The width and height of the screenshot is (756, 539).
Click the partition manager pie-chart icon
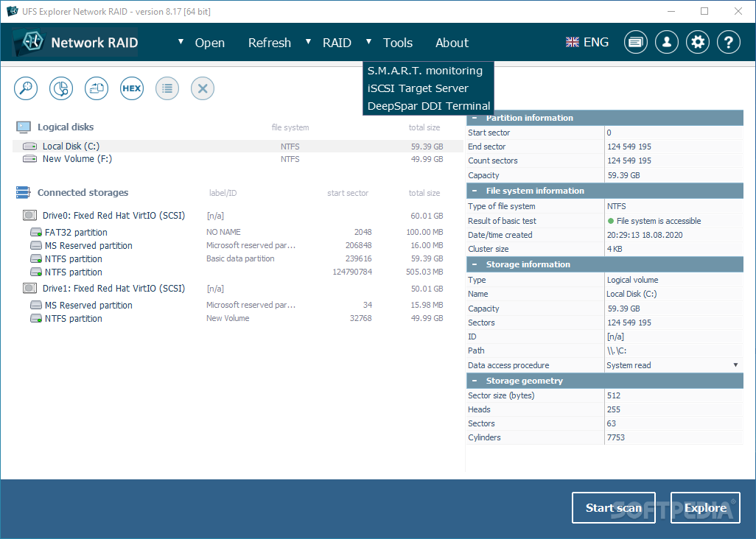tap(61, 88)
